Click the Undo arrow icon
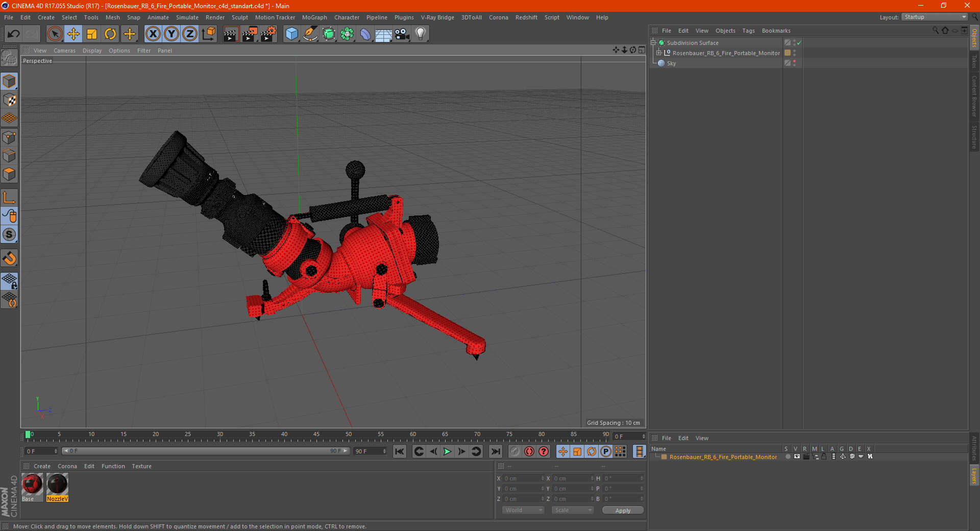This screenshot has width=980, height=531. click(14, 34)
